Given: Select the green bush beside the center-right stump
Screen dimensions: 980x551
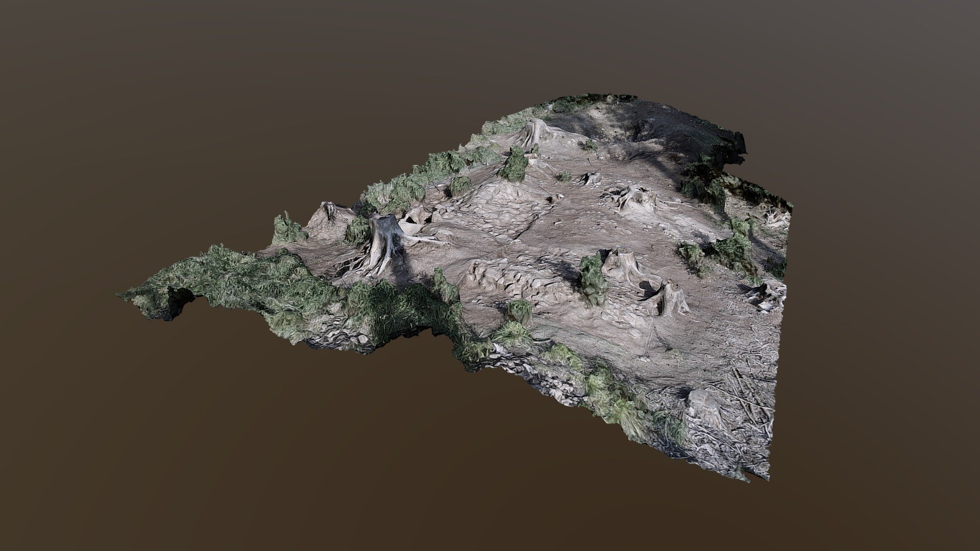Looking at the screenshot, I should pos(594,278).
